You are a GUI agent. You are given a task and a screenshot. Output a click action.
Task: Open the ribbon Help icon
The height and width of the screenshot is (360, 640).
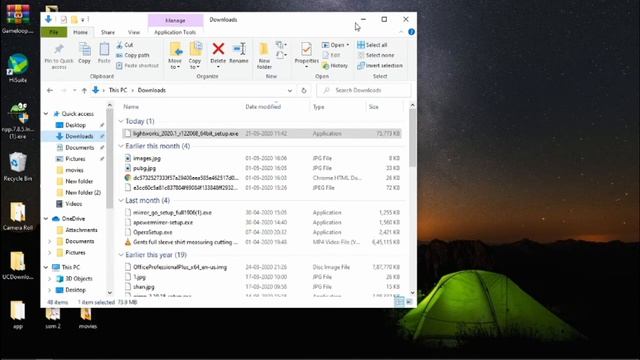tap(411, 32)
